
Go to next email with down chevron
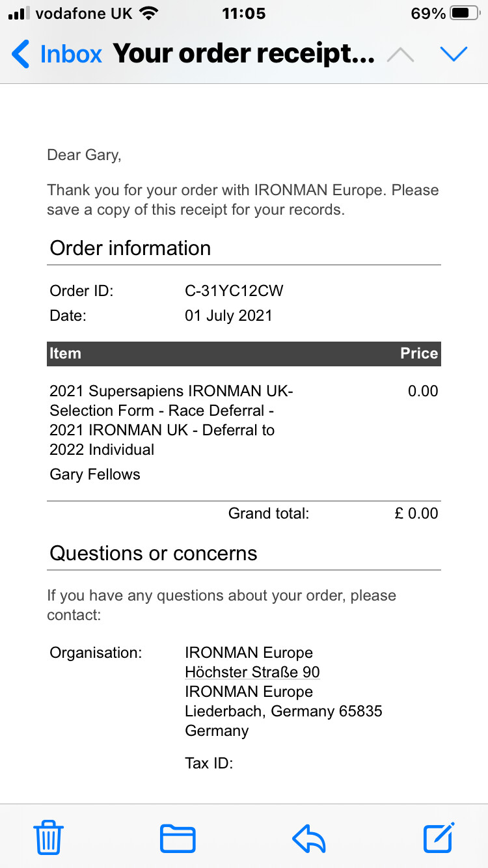click(454, 54)
